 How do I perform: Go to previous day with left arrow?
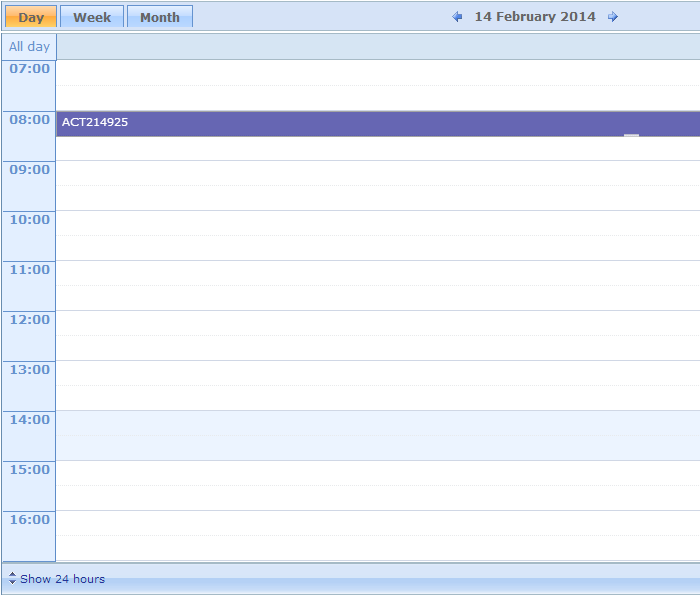click(457, 17)
